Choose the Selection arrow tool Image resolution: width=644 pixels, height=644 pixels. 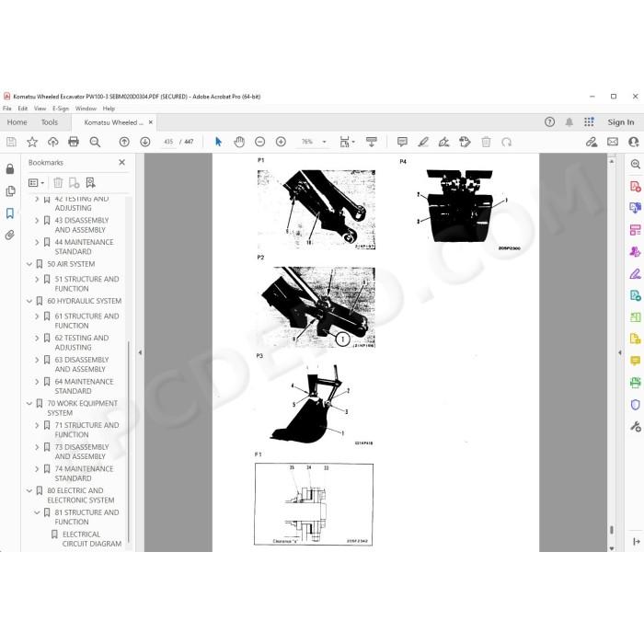pyautogui.click(x=218, y=142)
